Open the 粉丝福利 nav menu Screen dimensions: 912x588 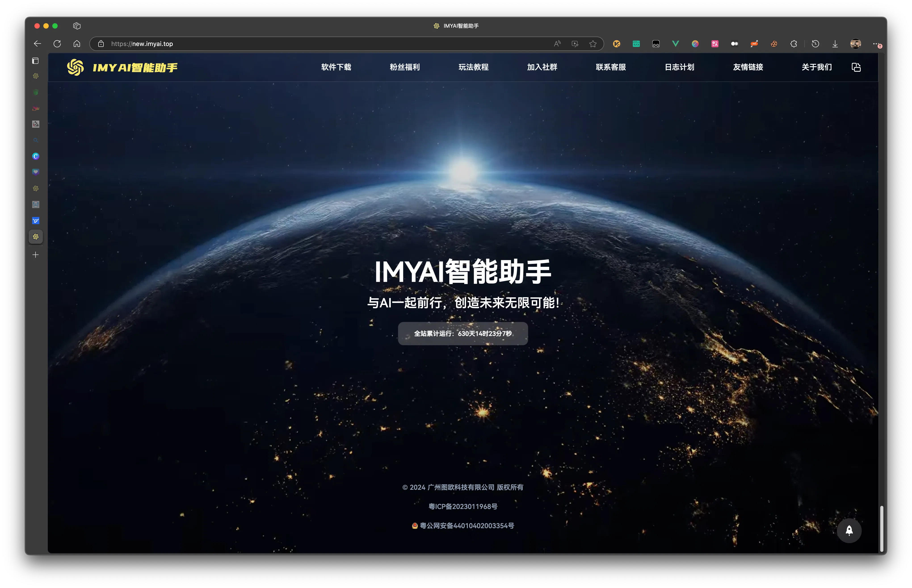[x=405, y=67]
